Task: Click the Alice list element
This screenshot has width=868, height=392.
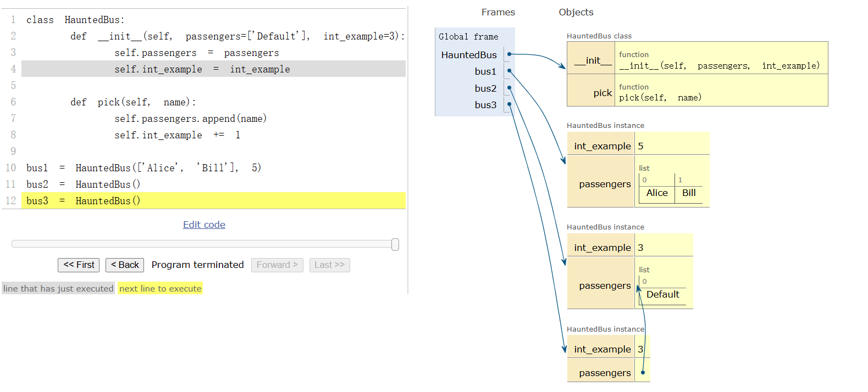Action: [x=657, y=193]
